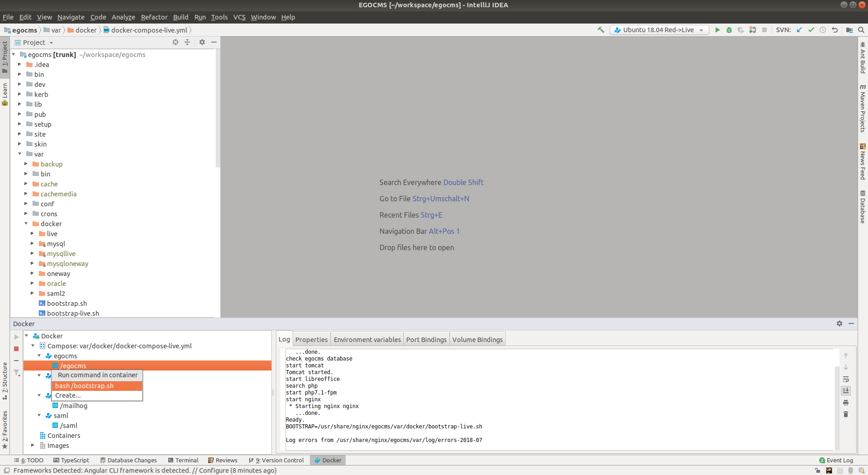Collapse the docker folder in Project tree
The image size is (868, 475).
coord(26,223)
